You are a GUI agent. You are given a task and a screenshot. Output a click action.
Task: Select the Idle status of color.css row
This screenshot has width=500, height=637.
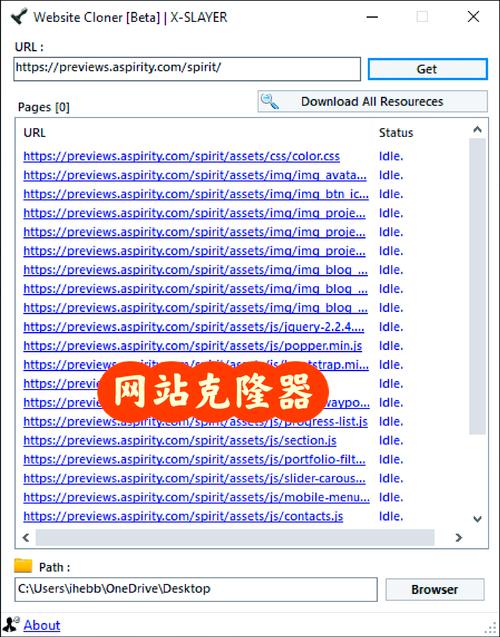pos(391,156)
